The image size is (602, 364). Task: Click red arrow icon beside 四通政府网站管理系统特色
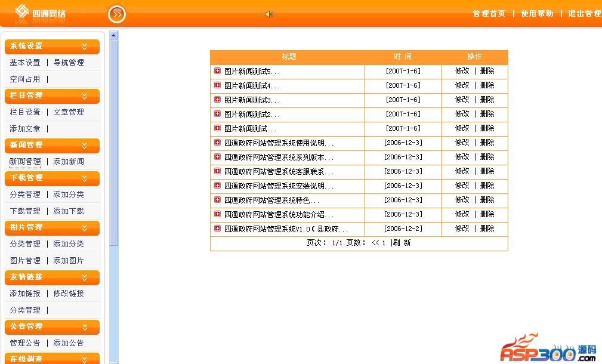tap(217, 200)
